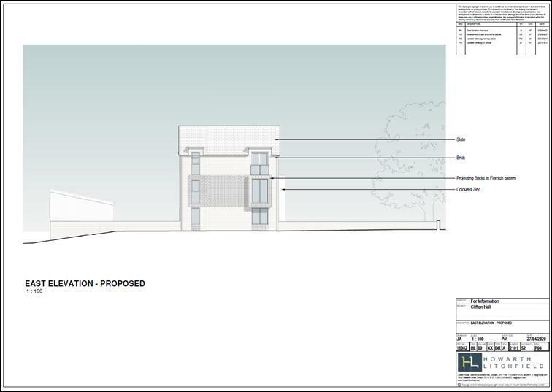Click the "EAST ELEVATION - PROPOSED" drawing title
Screen dimensions: 552x392
pyautogui.click(x=85, y=284)
